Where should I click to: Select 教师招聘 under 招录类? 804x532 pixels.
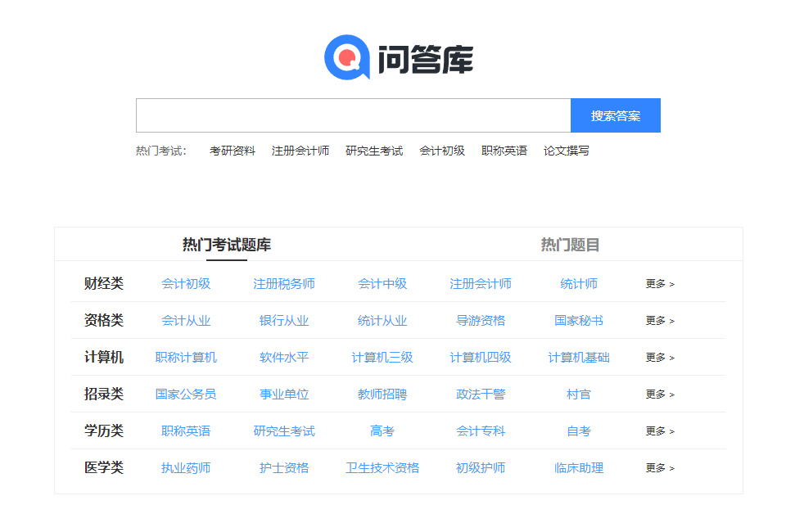click(382, 394)
